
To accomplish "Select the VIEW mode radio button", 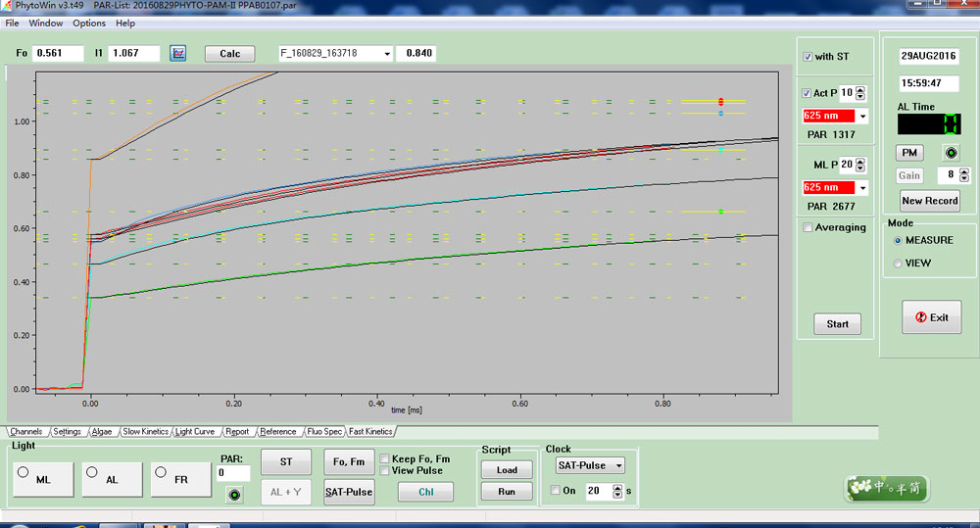I will tap(898, 263).
